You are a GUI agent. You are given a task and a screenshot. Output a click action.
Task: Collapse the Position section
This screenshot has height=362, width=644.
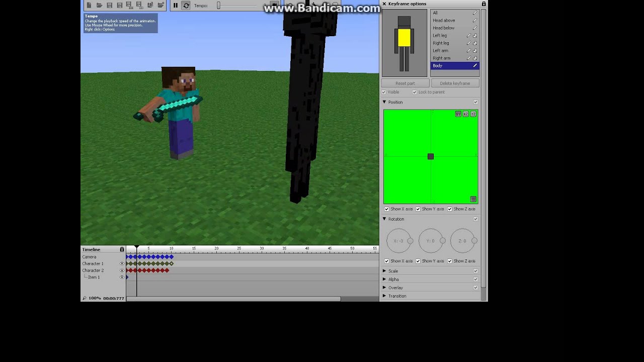click(384, 102)
